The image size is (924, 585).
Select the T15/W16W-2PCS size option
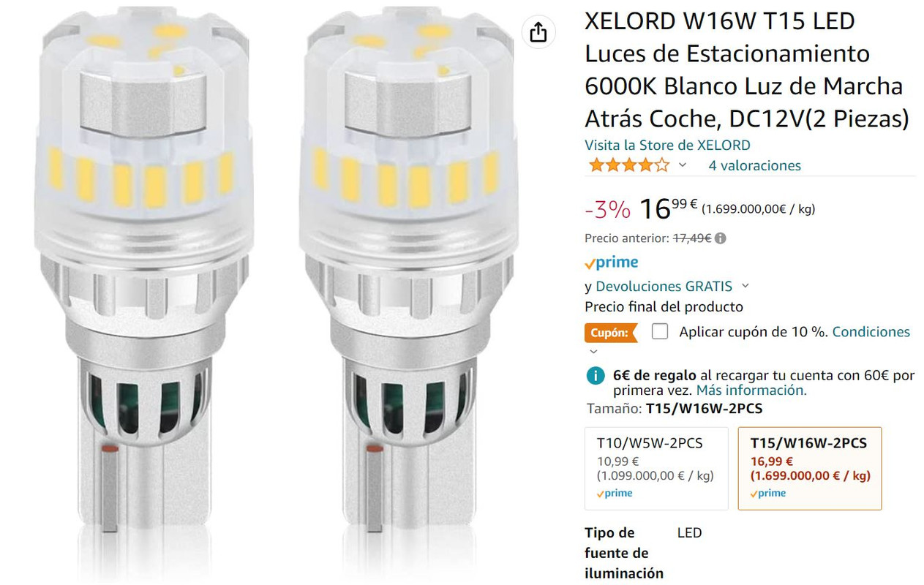tap(810, 468)
